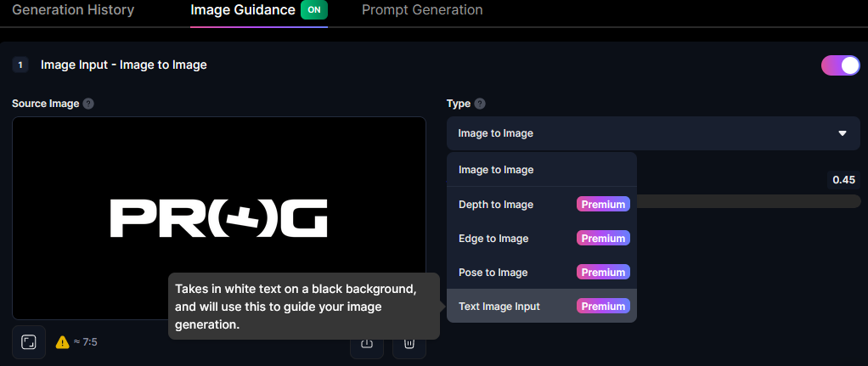
Task: Click the Type help icon
Action: 480,104
